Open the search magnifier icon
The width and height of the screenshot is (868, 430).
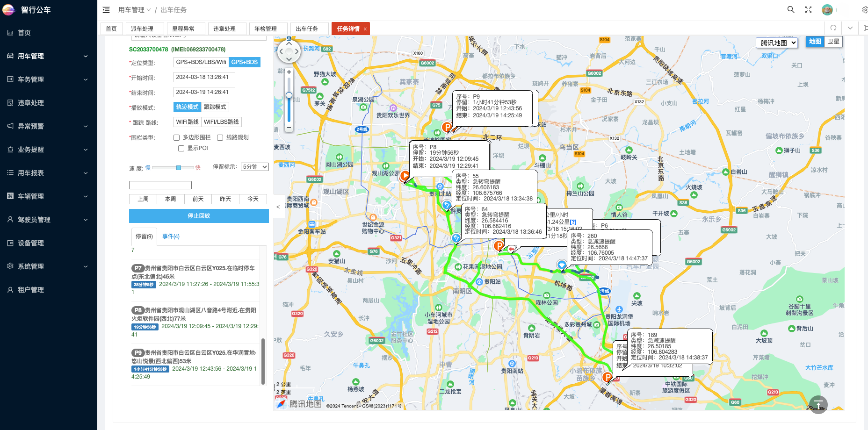[791, 9]
